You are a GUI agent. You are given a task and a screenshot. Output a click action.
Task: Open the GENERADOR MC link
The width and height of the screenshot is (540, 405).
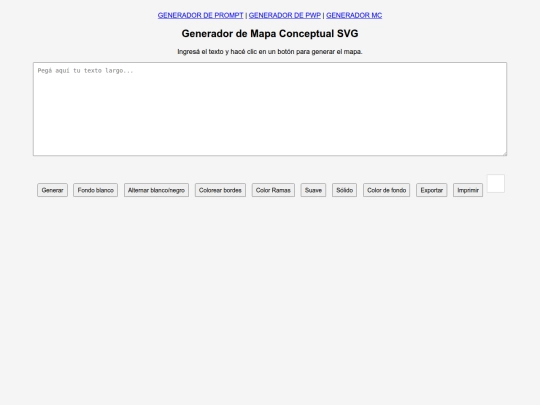point(354,15)
